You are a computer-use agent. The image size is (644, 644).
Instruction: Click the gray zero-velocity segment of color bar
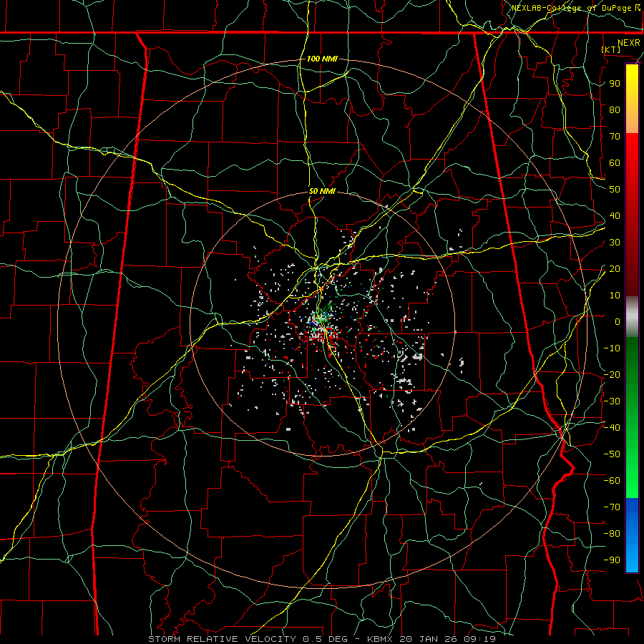click(632, 317)
